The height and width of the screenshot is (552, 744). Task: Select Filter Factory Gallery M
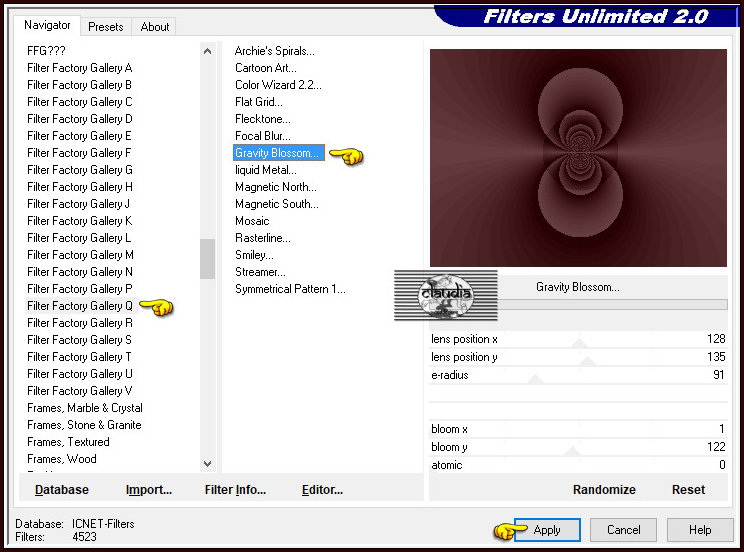point(80,255)
